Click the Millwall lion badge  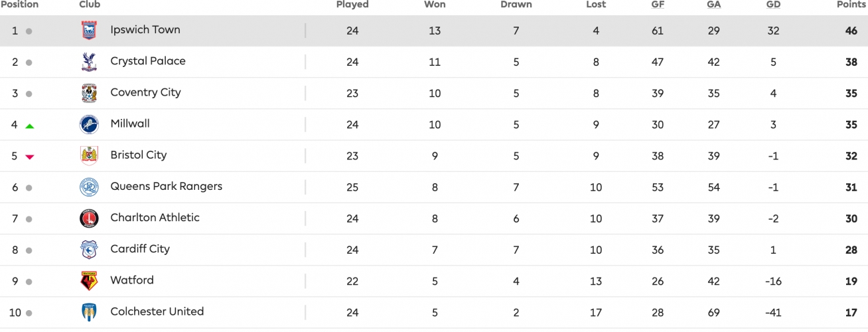click(89, 124)
